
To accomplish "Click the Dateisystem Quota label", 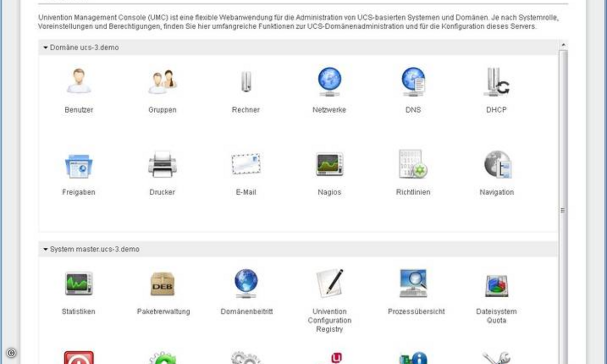I will [496, 316].
